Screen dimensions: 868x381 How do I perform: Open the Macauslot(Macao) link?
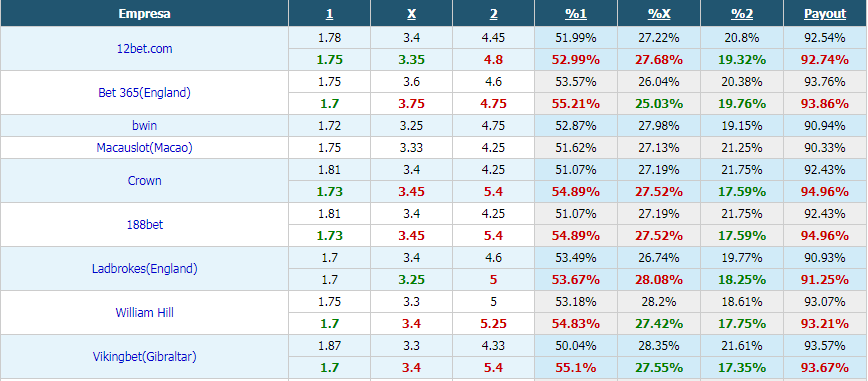pos(144,148)
